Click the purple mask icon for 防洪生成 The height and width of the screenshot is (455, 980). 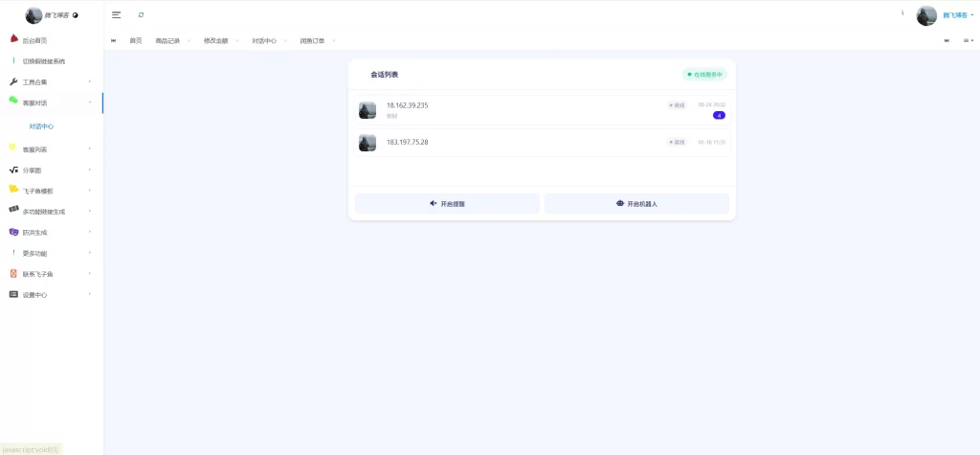pyautogui.click(x=13, y=232)
